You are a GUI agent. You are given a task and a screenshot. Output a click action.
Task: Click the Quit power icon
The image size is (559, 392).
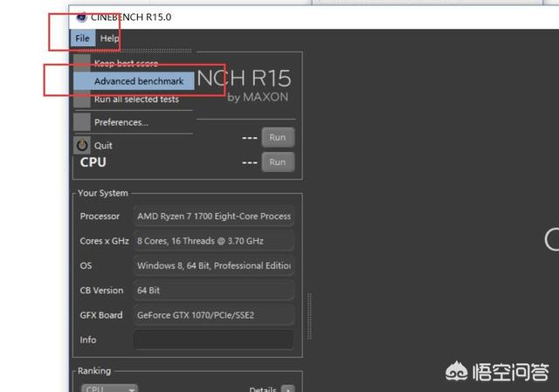82,145
